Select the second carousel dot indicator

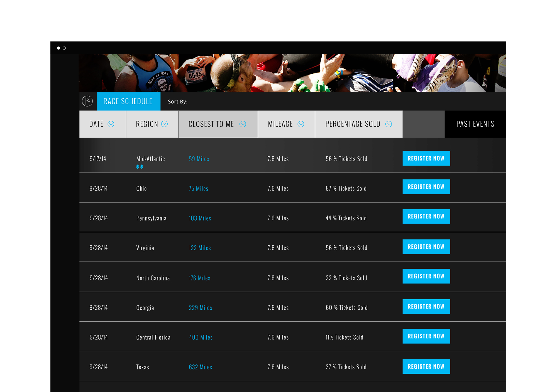pos(64,48)
